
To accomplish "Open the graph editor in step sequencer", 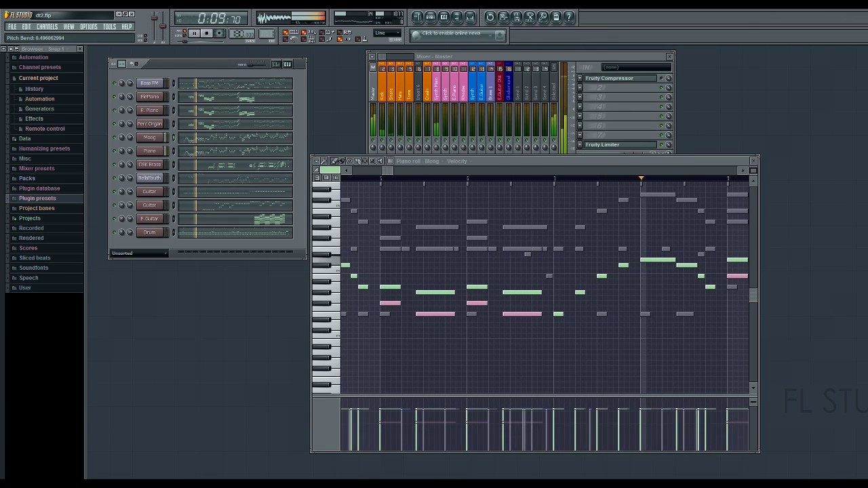I will point(277,64).
